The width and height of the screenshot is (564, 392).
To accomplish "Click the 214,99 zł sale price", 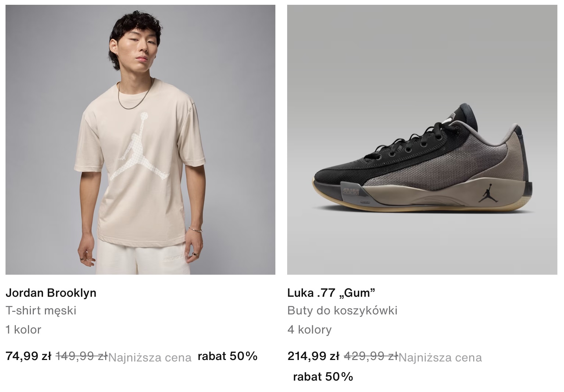I will (314, 356).
